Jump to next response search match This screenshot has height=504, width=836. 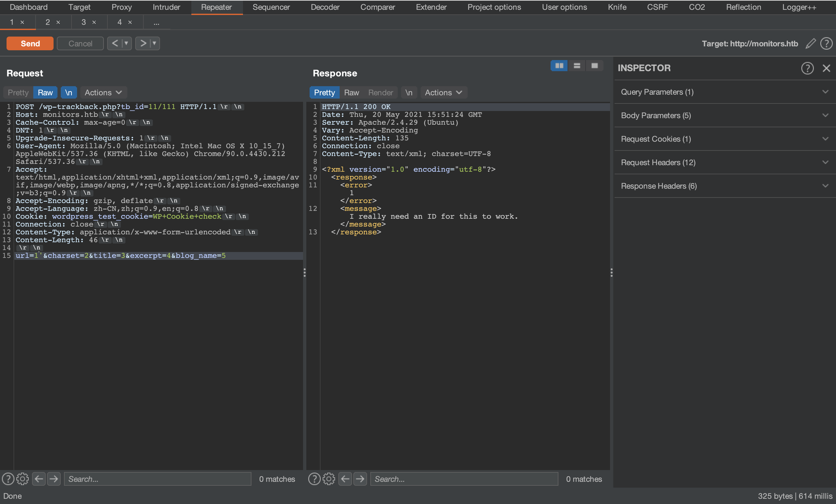click(360, 479)
